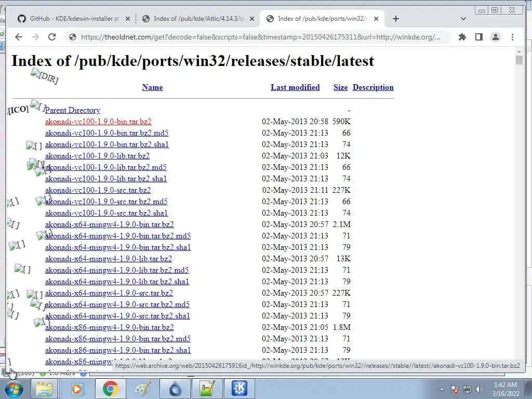Select the Index of /pub/kde/ports/win32 tab
Viewport: 532px width, 399px height.
(322, 19)
